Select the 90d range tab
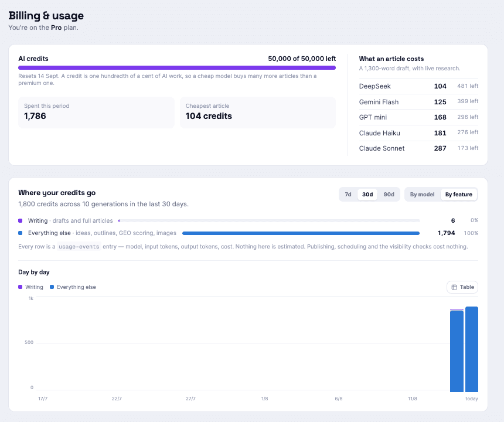This screenshot has height=422, width=504. [389, 195]
